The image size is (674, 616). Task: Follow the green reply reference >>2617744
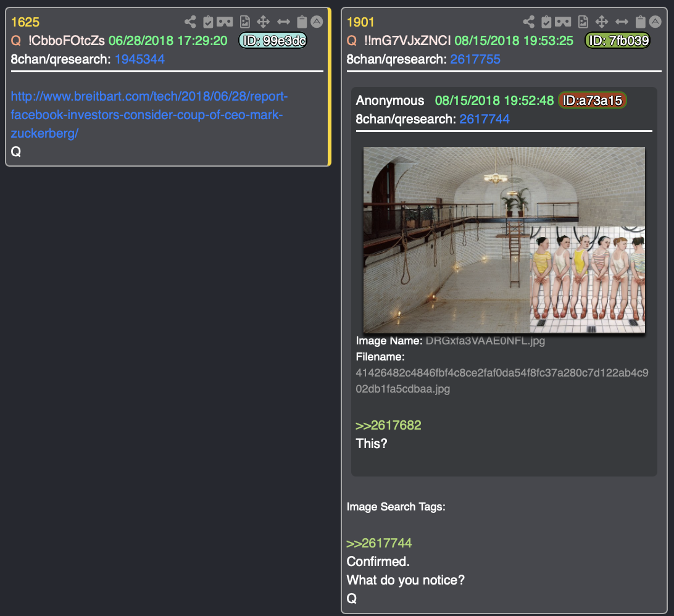(x=379, y=543)
